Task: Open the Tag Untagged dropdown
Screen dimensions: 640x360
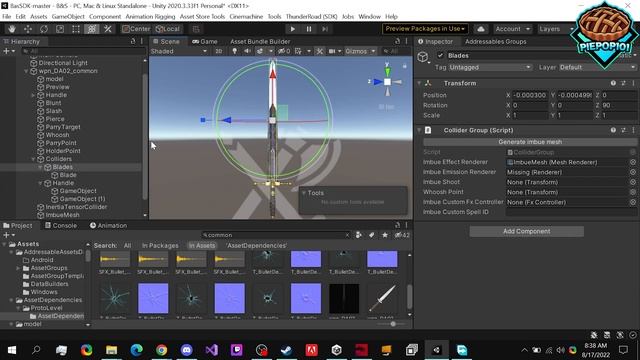Action: click(489, 67)
